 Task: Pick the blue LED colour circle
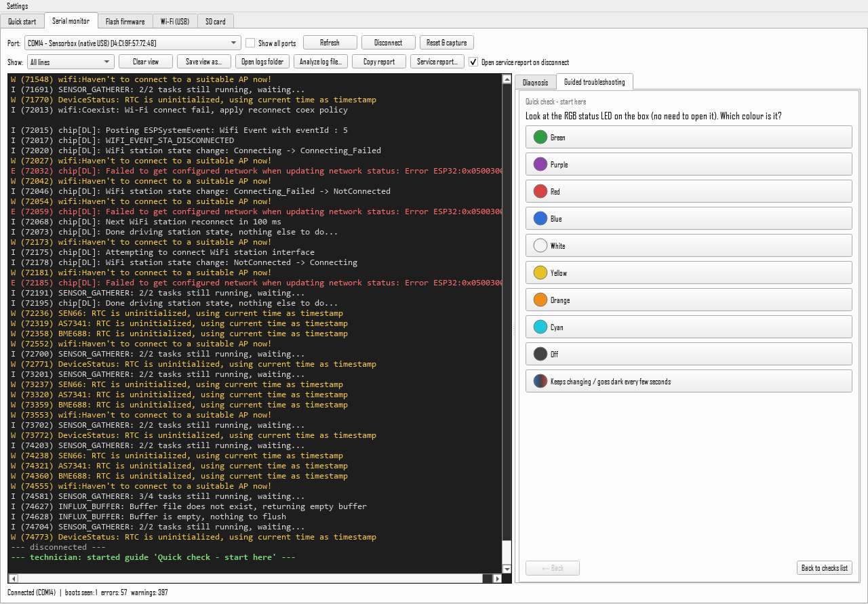tap(540, 219)
